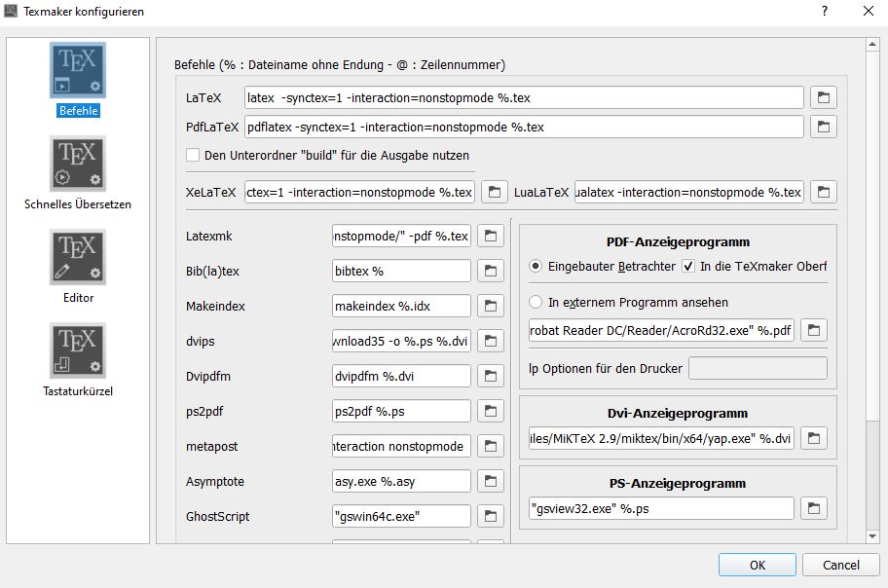Click the folder button next to PdfLaTeX

click(824, 127)
